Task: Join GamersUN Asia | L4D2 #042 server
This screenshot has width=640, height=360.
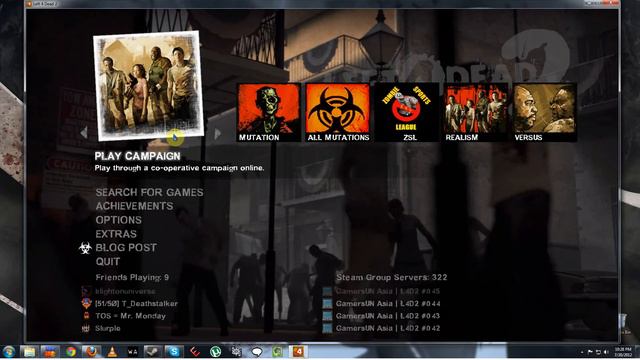Action: pos(387,328)
